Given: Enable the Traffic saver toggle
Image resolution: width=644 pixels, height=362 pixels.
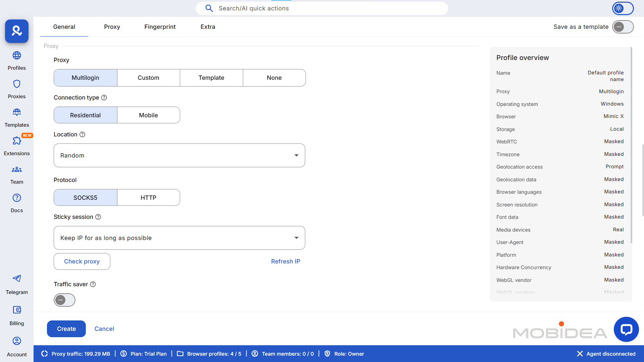Looking at the screenshot, I should 64,300.
